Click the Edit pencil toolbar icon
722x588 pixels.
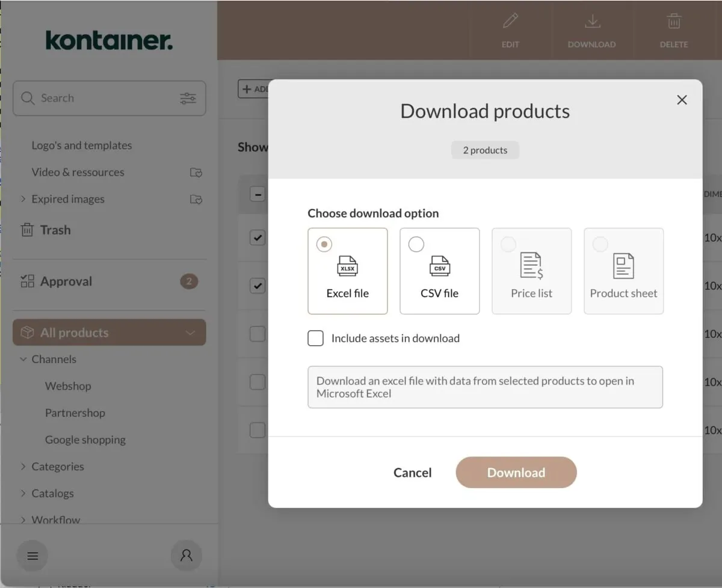pos(510,22)
